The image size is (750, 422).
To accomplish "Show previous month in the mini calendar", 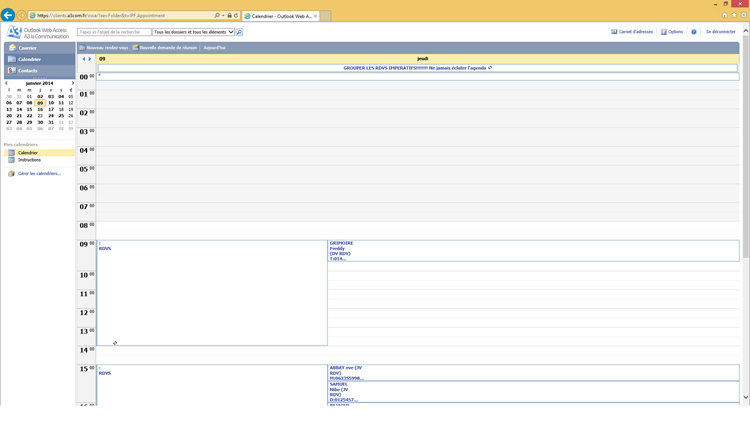I will click(x=6, y=83).
